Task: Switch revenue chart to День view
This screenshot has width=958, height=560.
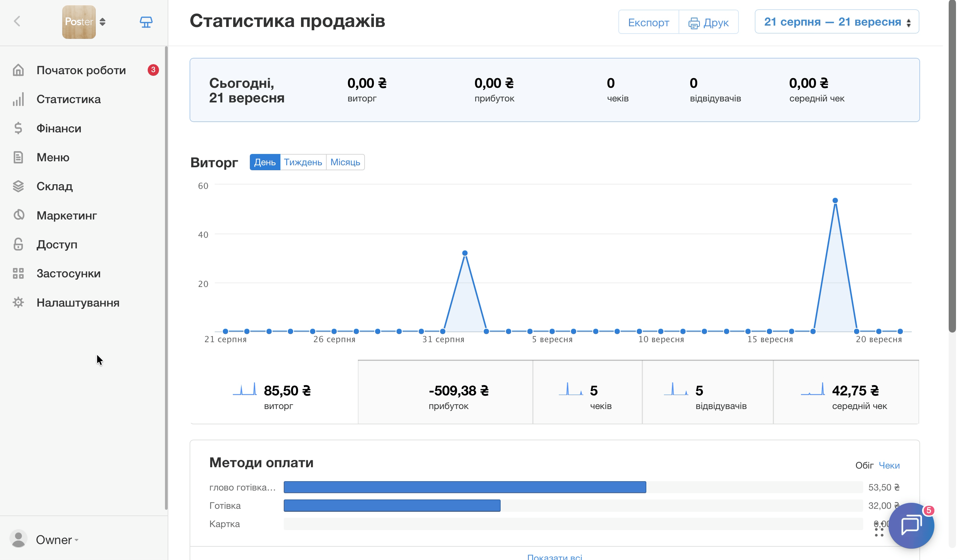Action: (265, 162)
